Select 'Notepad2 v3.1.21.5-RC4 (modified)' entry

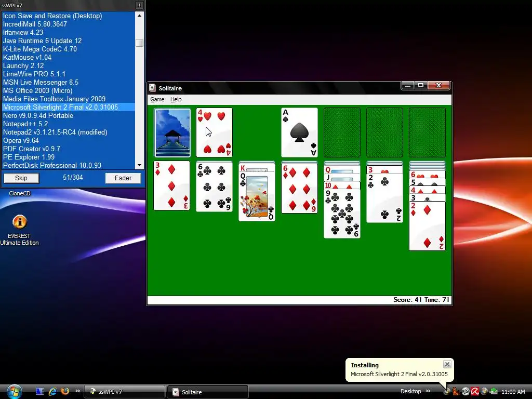(69, 132)
